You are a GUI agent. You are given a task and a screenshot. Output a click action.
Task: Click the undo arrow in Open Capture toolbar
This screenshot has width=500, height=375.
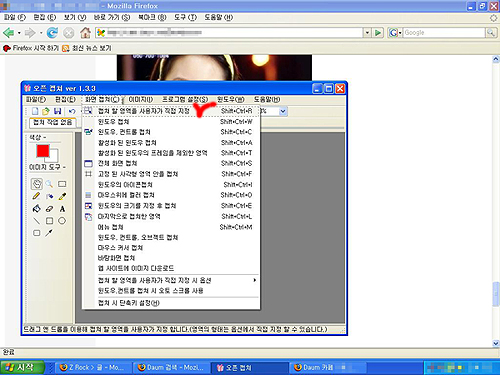pos(72,111)
